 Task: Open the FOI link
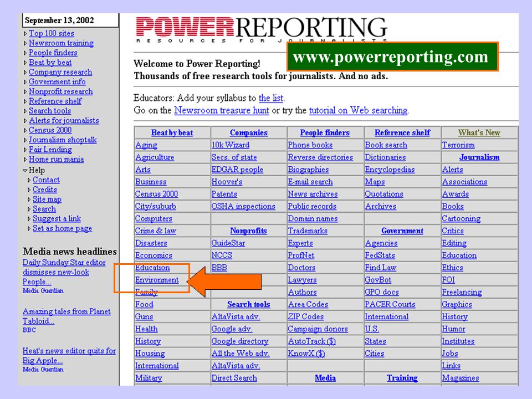448,280
